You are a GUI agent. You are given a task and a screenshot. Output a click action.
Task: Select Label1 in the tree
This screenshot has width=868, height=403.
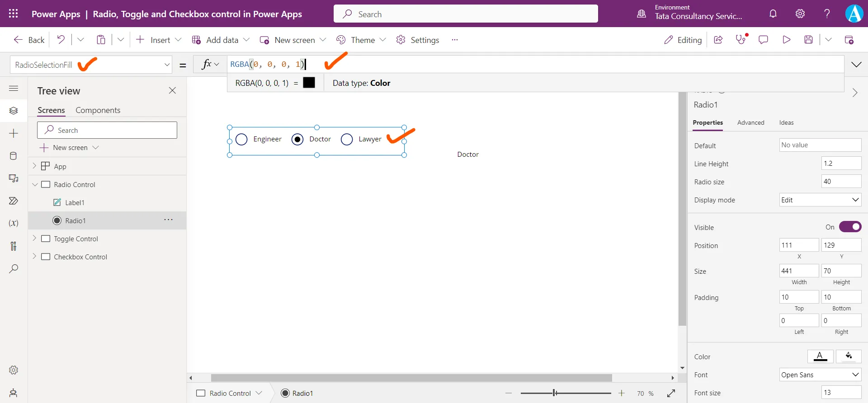[x=75, y=202]
